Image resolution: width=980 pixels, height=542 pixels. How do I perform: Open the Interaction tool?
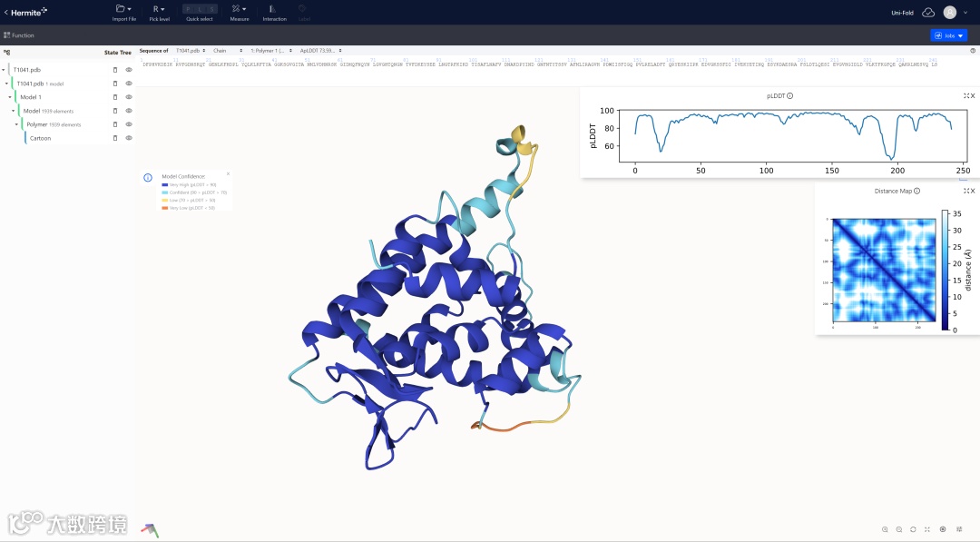(x=274, y=13)
